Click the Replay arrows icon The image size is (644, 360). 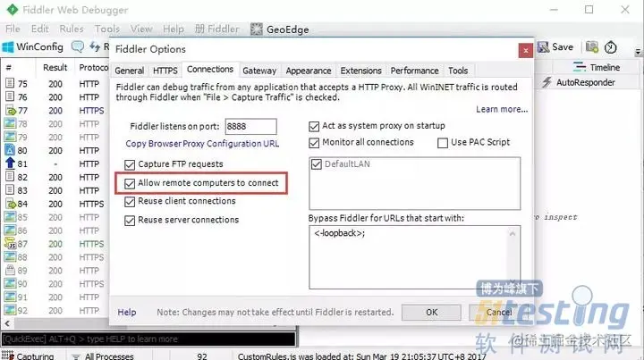[x=95, y=46]
